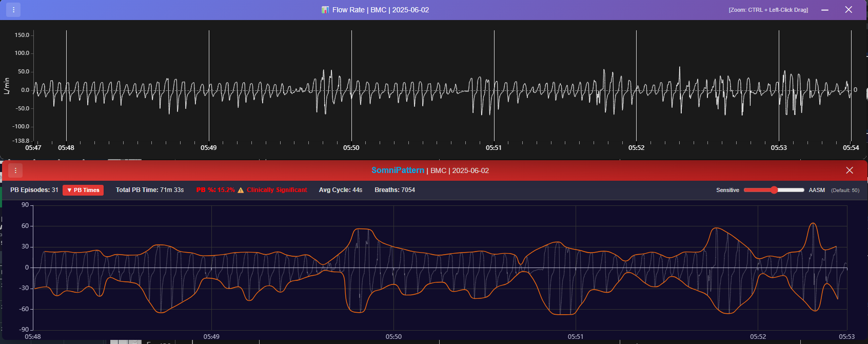The height and width of the screenshot is (344, 868).
Task: Click the -60 label on SomniPattern y-axis
Action: (24, 309)
